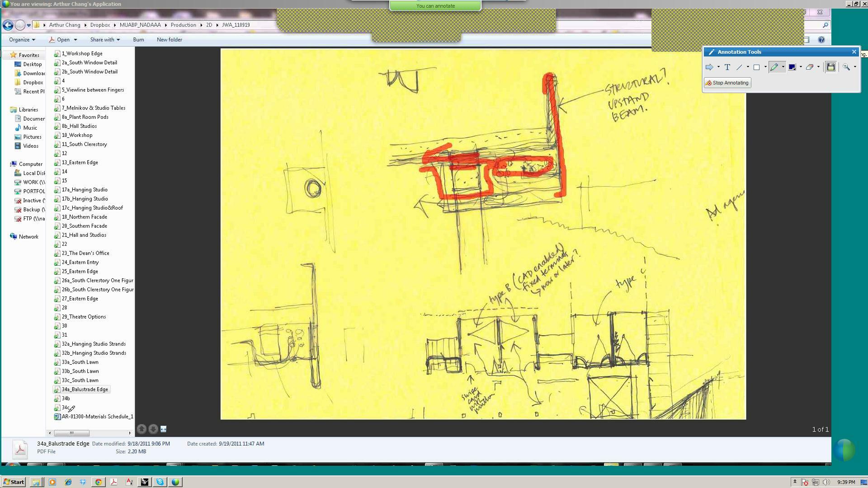Go to previous page in preview
Image resolution: width=868 pixels, height=488 pixels.
point(142,429)
